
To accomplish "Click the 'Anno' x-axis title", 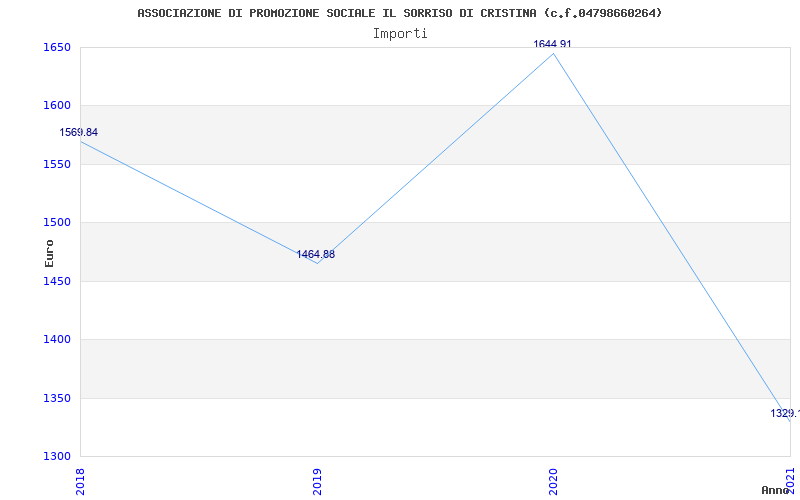I will [775, 490].
